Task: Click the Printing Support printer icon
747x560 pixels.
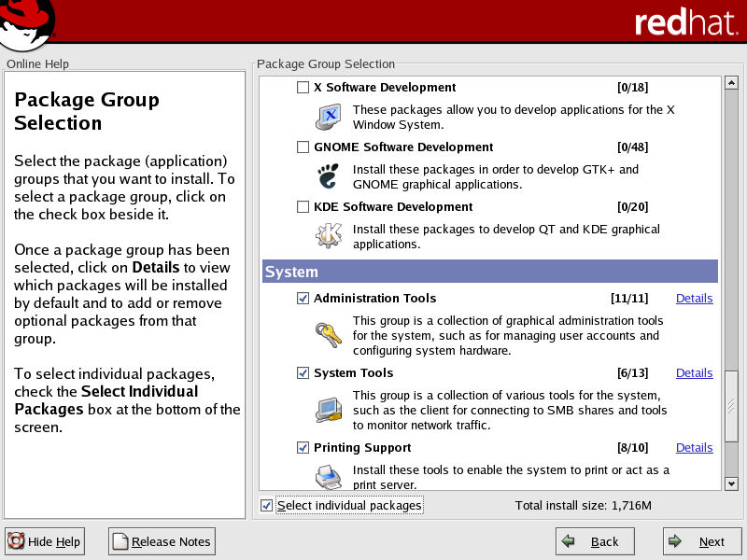Action: 329,477
